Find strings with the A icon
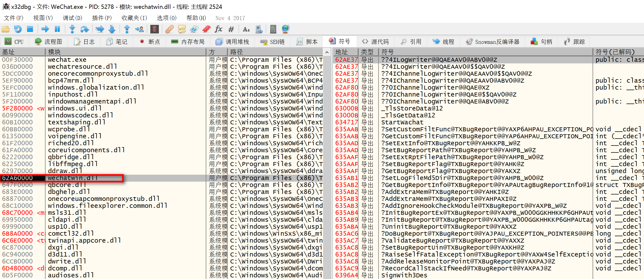The height and width of the screenshot is (279, 644). pos(246,29)
